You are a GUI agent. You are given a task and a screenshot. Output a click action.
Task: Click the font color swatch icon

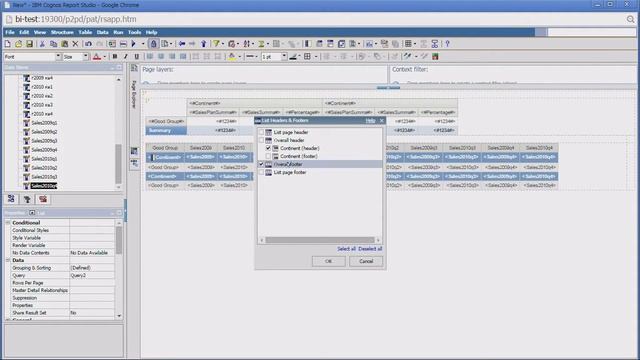[97, 57]
